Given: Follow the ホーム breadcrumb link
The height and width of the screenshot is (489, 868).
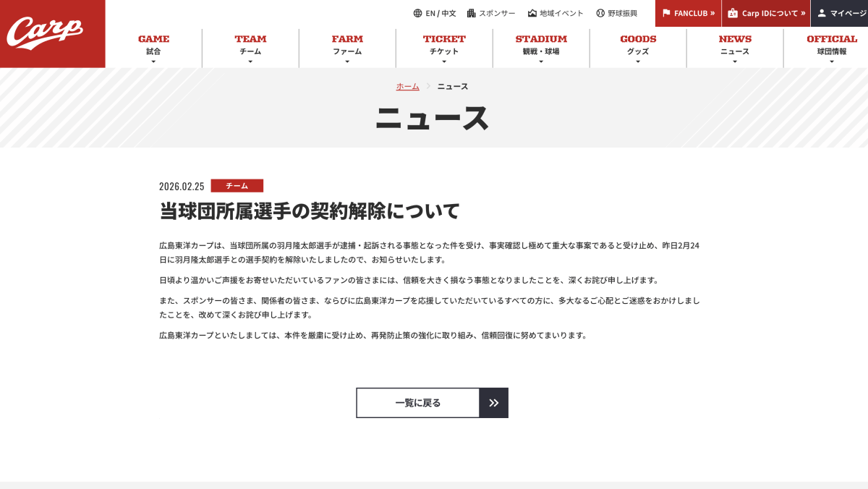Looking at the screenshot, I should click(407, 86).
